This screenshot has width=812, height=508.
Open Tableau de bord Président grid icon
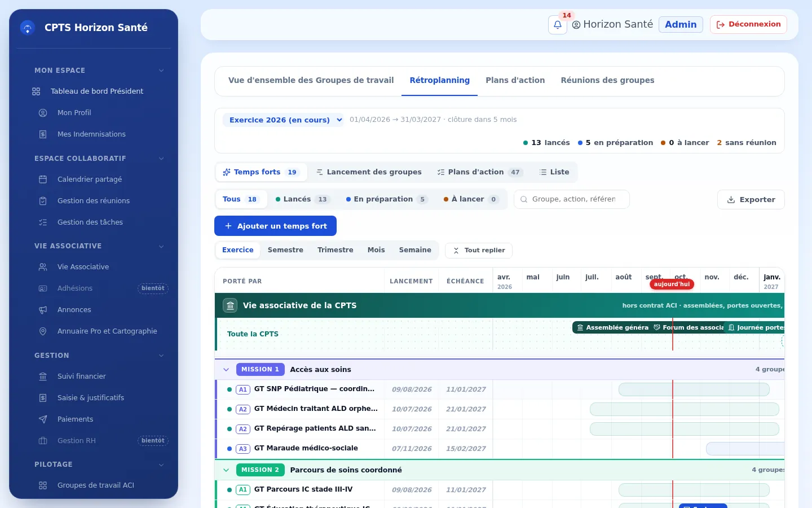[x=36, y=91]
